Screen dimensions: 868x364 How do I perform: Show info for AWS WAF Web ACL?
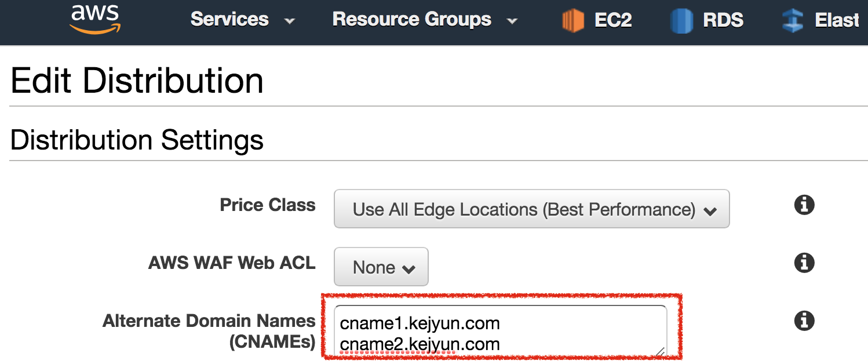click(804, 263)
